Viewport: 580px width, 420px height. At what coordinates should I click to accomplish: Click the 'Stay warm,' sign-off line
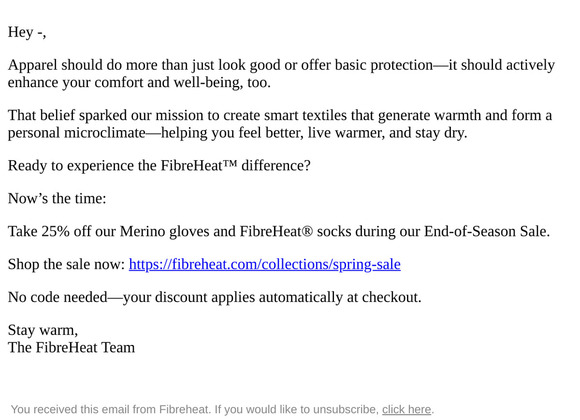pos(43,330)
